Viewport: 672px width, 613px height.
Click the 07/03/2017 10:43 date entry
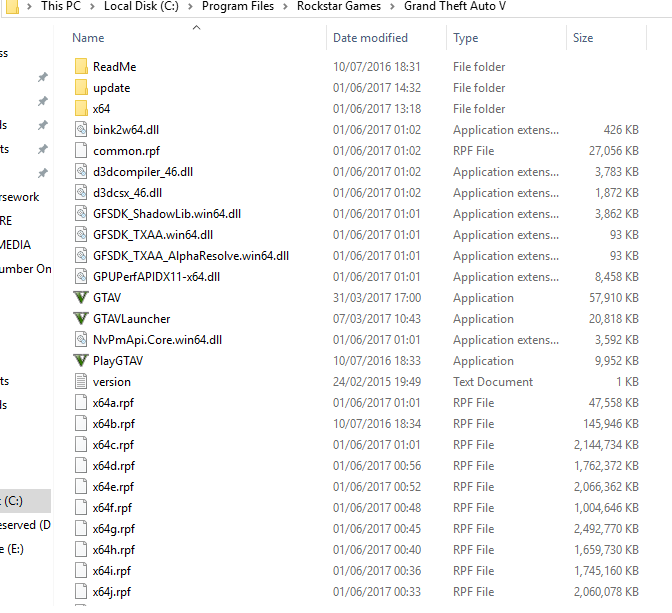[377, 319]
